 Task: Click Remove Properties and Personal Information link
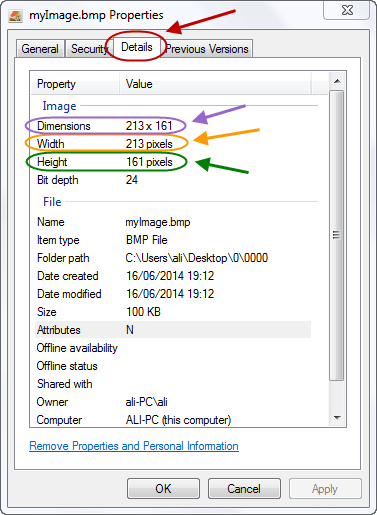pos(134,446)
